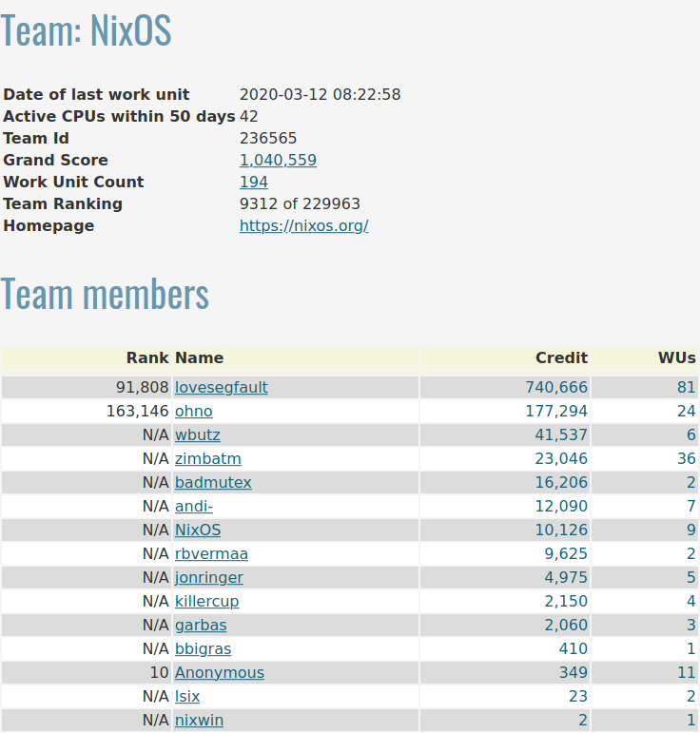The height and width of the screenshot is (733, 700).
Task: Select Team Id value 236565
Action: pos(268,139)
